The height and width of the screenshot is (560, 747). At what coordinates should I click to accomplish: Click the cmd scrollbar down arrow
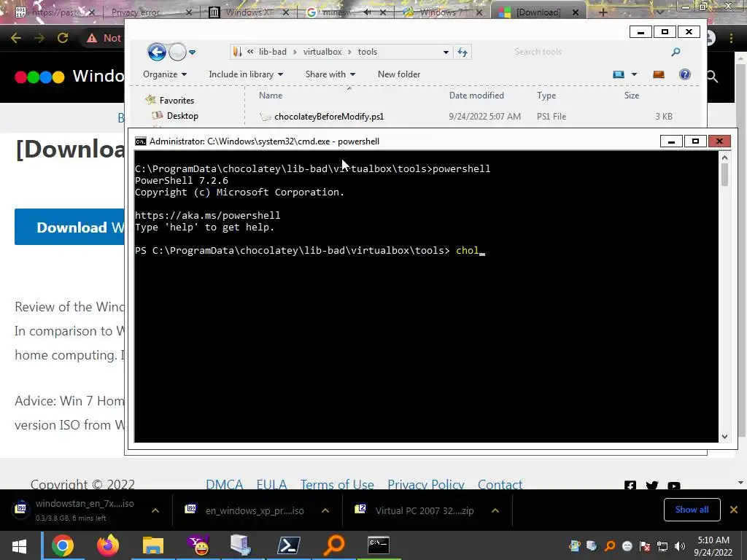(724, 437)
